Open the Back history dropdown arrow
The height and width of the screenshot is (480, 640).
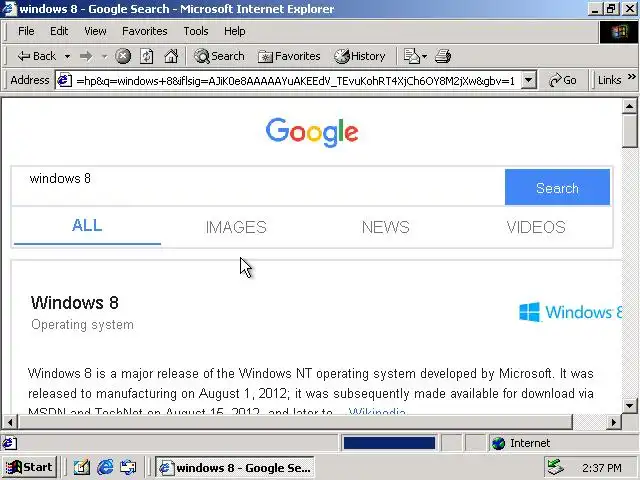pyautogui.click(x=67, y=56)
